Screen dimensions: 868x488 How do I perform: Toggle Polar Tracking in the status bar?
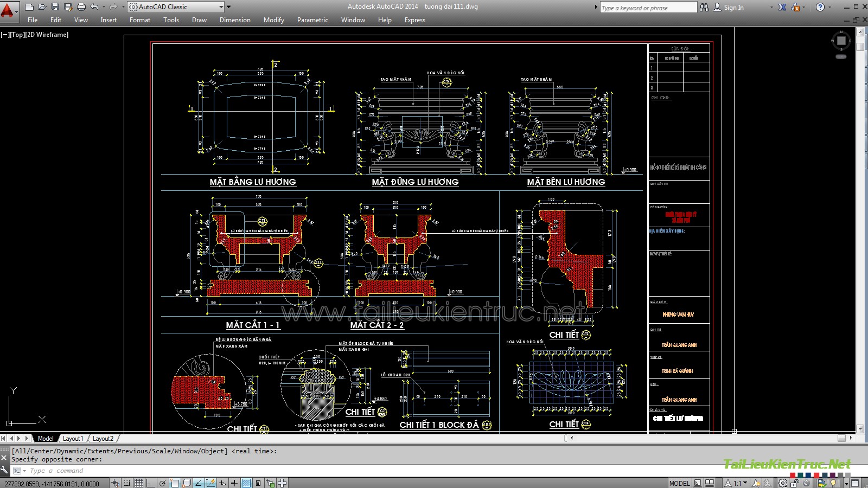[163, 483]
